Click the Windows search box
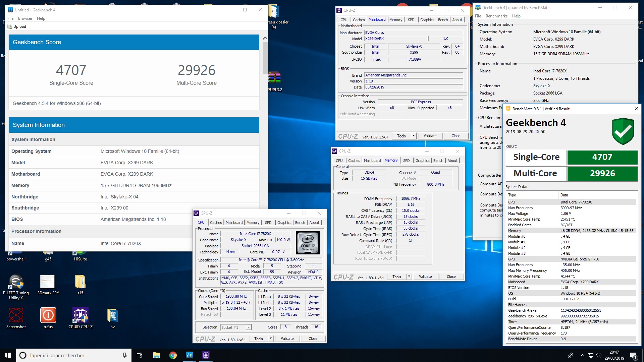The height and width of the screenshot is (362, 644). [x=73, y=355]
